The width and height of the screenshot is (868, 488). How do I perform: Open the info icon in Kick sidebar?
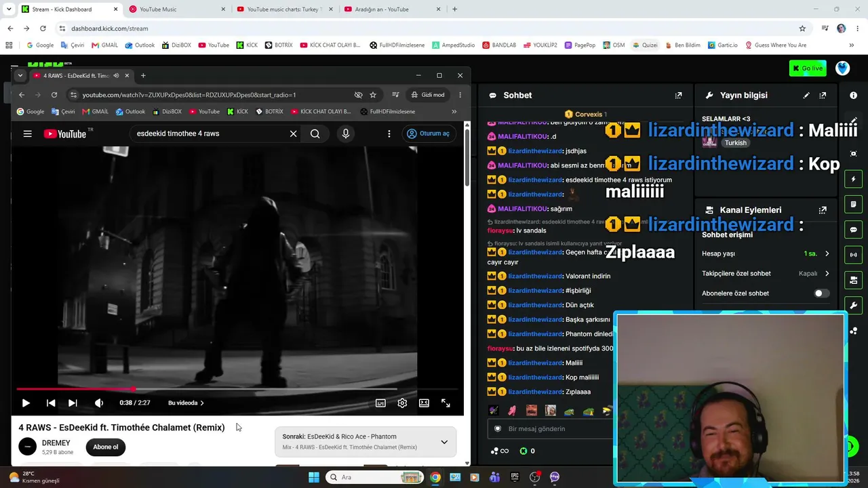(853, 96)
